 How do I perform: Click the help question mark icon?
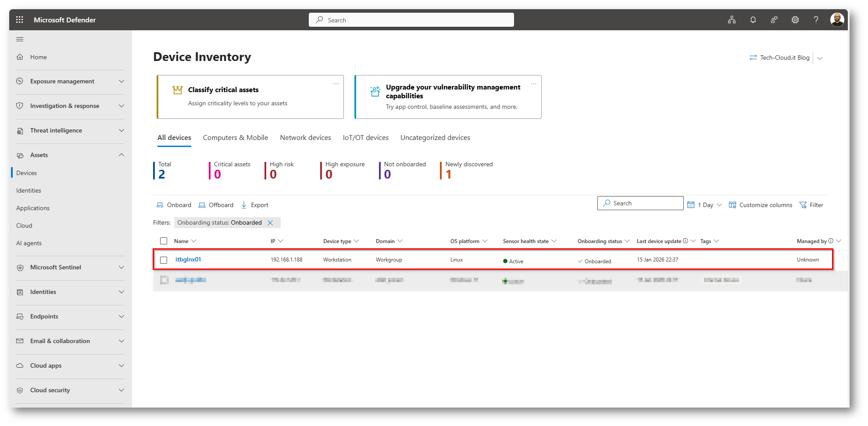pos(816,20)
